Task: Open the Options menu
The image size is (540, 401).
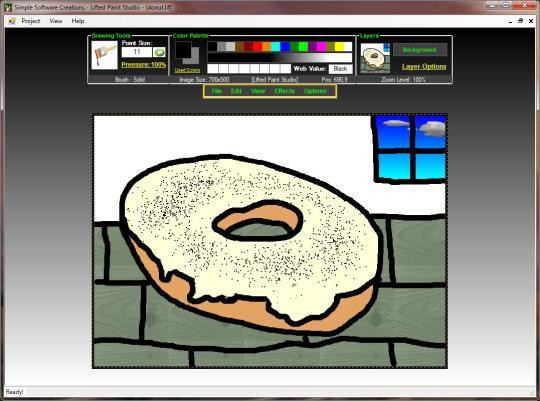Action: (x=315, y=91)
